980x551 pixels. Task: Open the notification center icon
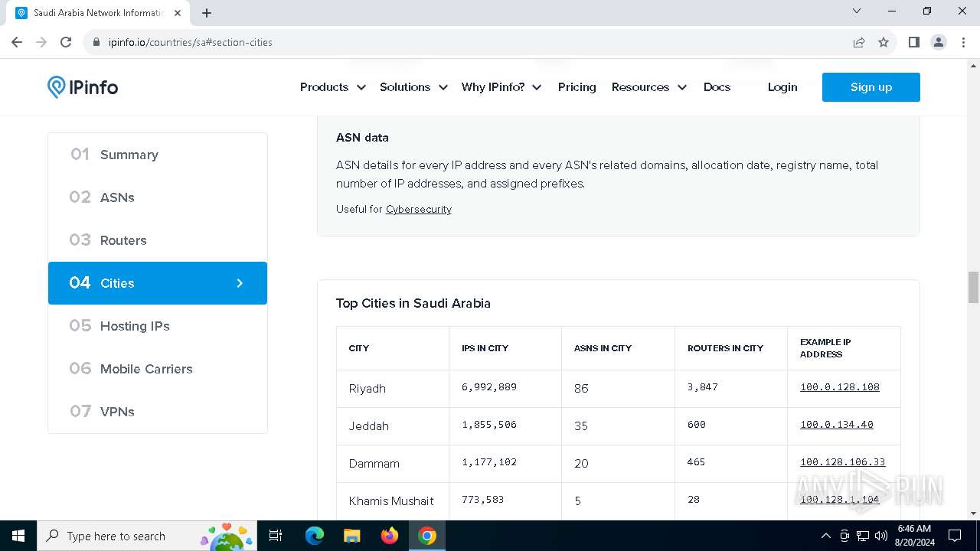(x=955, y=536)
